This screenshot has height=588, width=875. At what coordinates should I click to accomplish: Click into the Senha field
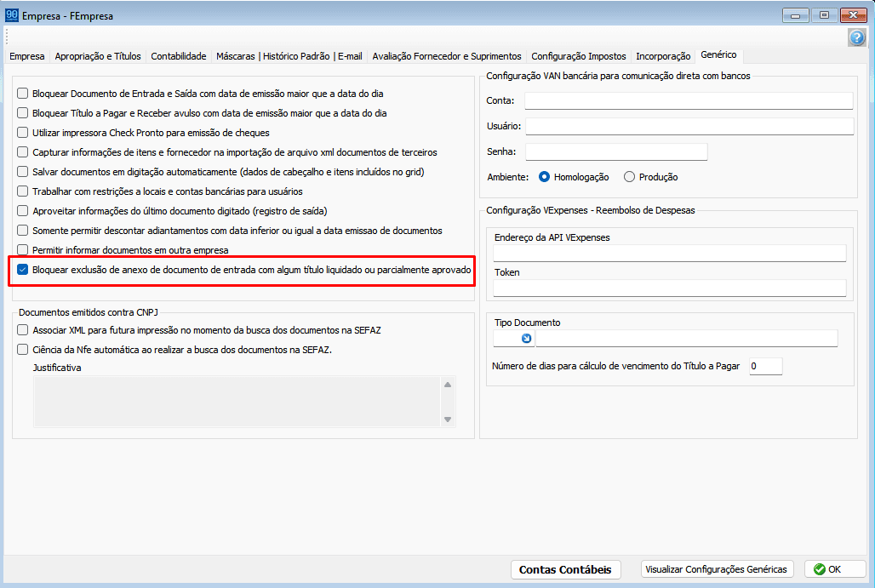616,151
